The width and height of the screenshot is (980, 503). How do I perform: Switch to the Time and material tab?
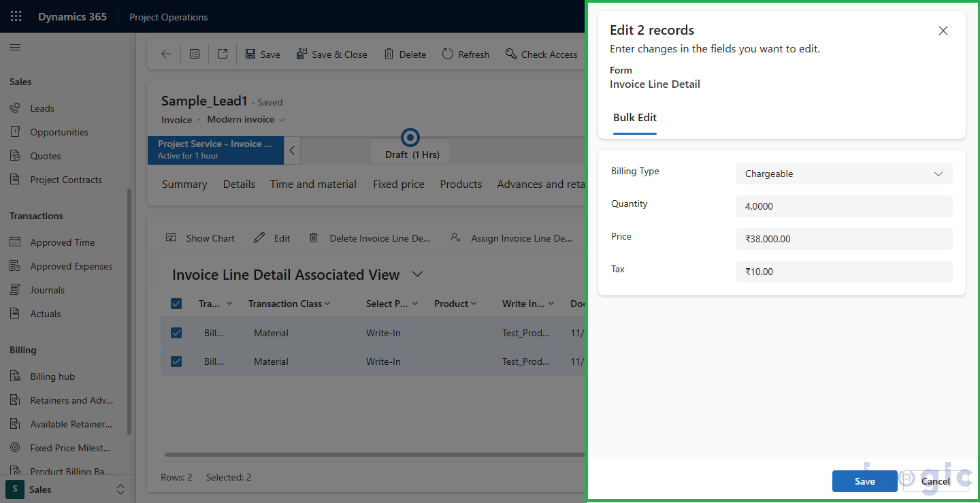click(313, 184)
